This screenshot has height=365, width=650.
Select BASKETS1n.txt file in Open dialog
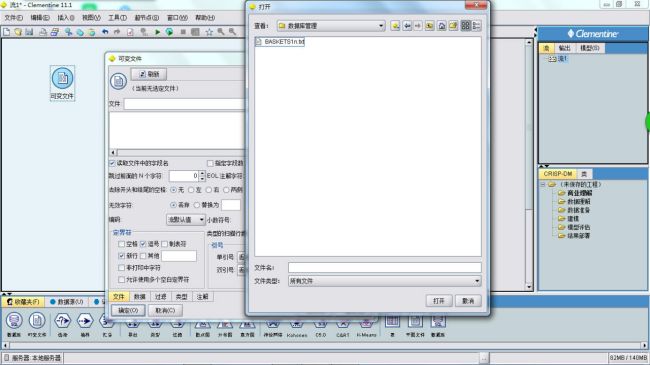click(x=280, y=42)
